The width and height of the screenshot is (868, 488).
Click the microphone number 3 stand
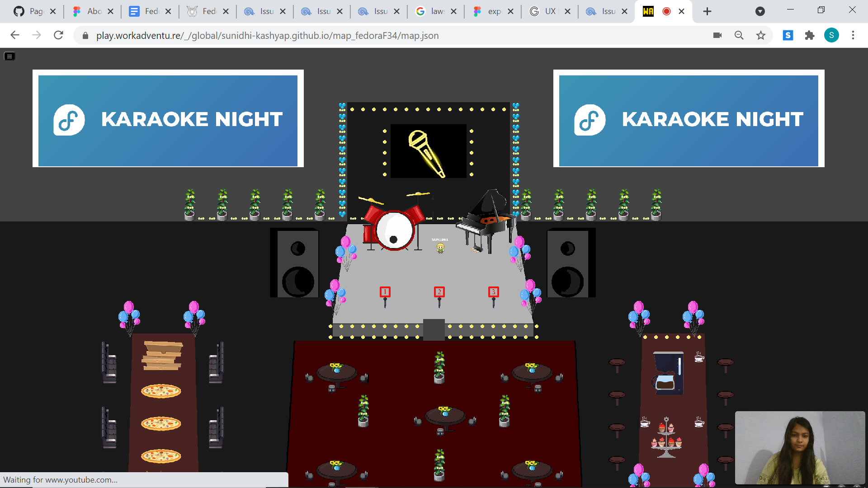click(494, 297)
